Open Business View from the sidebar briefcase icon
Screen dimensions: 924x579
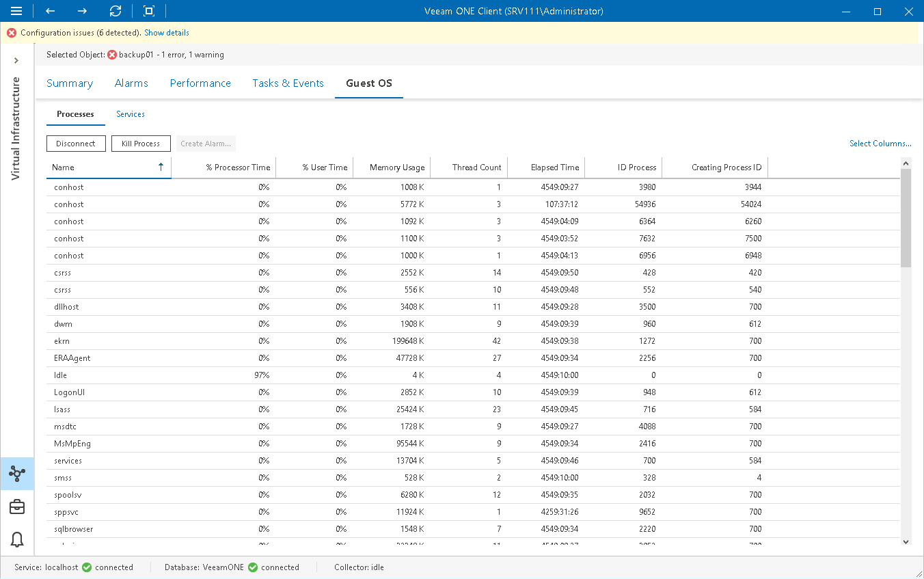click(x=17, y=507)
